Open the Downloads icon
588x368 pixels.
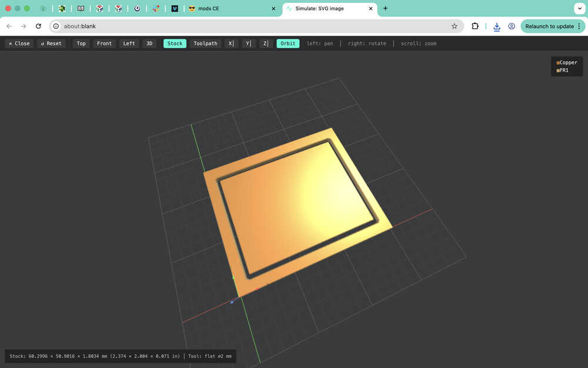496,26
